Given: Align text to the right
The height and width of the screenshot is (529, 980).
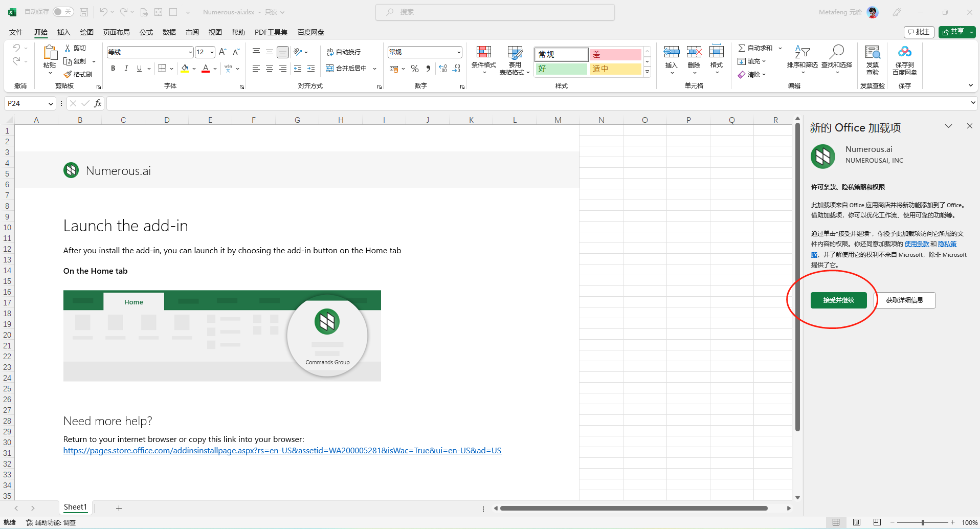Looking at the screenshot, I should click(x=283, y=68).
